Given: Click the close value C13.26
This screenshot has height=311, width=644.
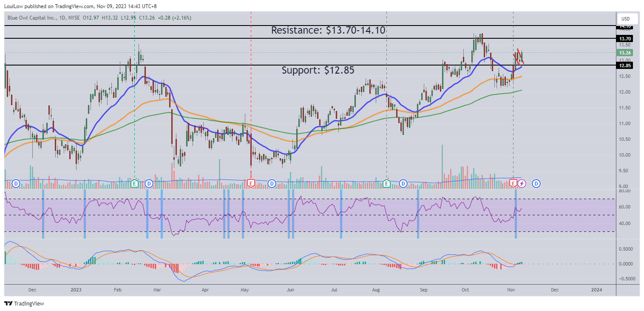Looking at the screenshot, I should coord(147,18).
